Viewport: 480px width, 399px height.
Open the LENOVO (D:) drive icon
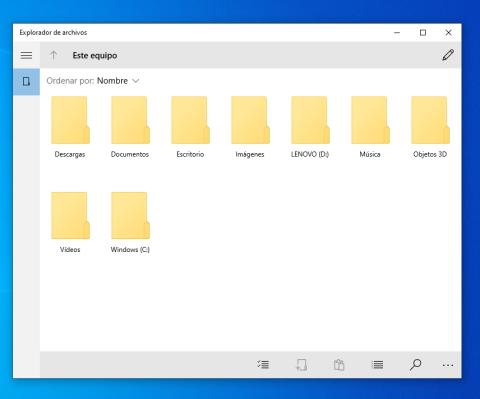point(310,120)
